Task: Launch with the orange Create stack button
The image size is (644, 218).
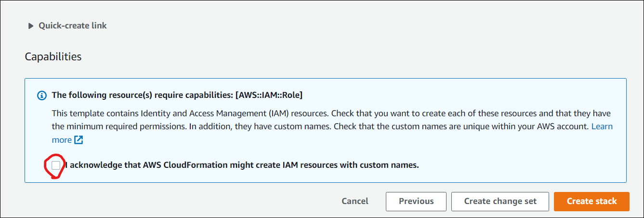Action: coord(591,202)
